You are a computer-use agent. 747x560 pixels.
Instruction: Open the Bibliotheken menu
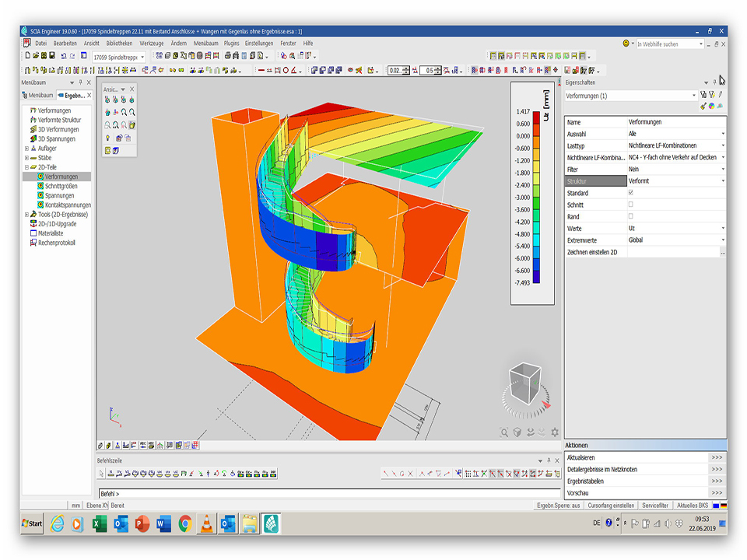click(x=119, y=44)
